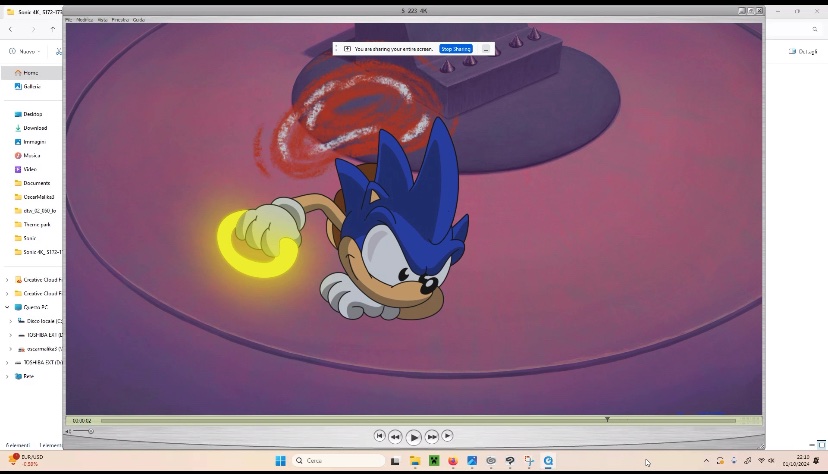
Task: Open the Snipping Tool icon in the taskbar
Action: 529,461
